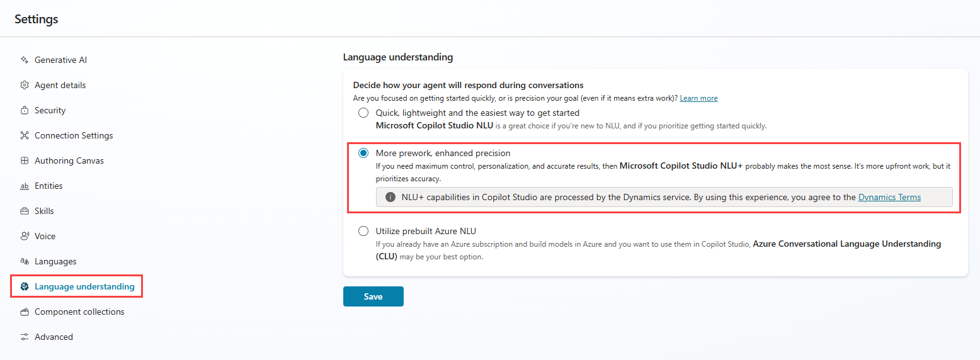The width and height of the screenshot is (980, 360).
Task: Save the language understanding settings
Action: click(373, 296)
